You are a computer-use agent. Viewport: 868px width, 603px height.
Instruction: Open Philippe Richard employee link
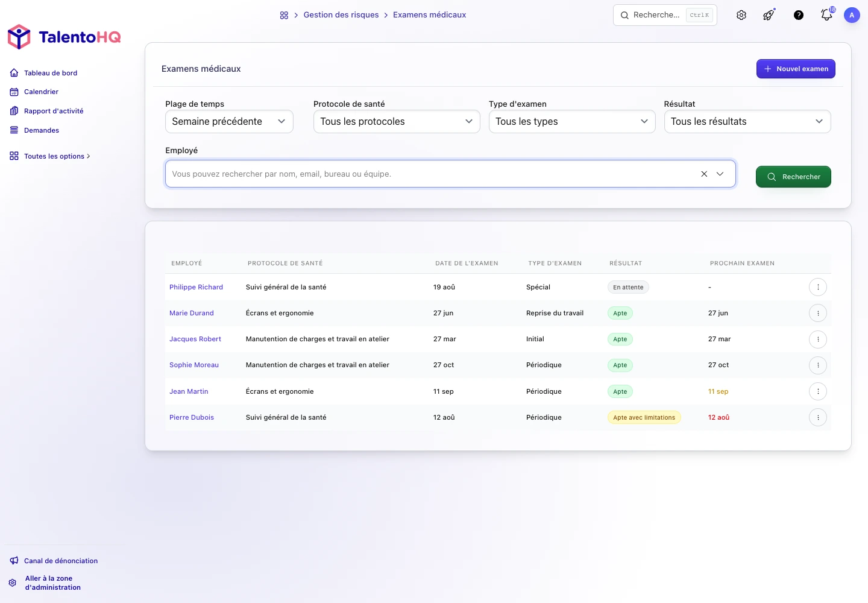(x=196, y=287)
